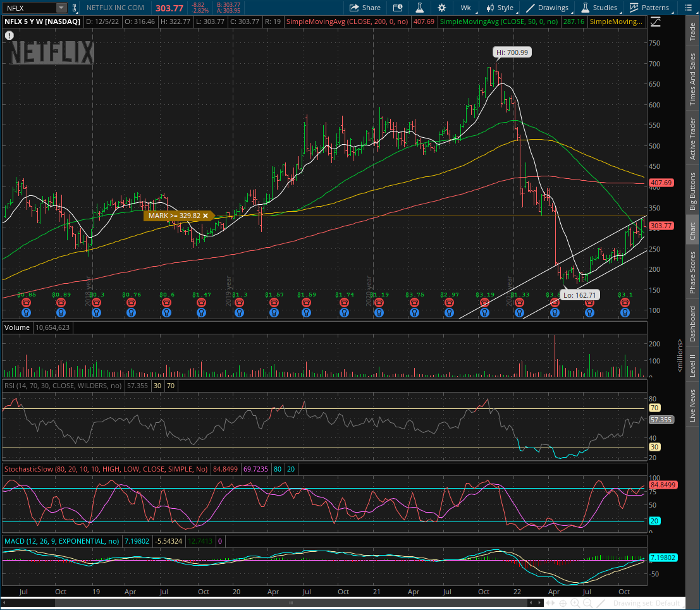700x610 pixels.
Task: Click the earnings phone icon under $0.85
Action: [26, 303]
